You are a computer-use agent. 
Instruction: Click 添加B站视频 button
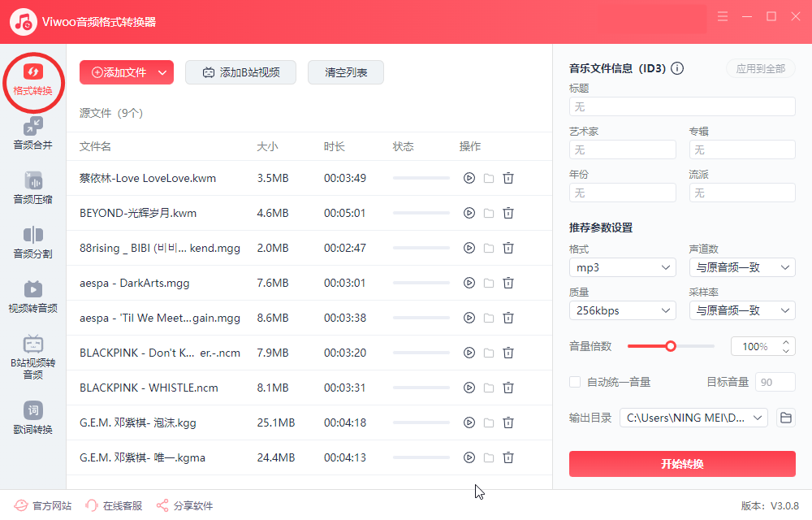(241, 72)
